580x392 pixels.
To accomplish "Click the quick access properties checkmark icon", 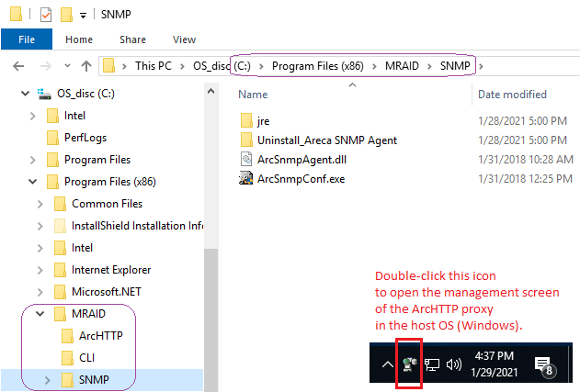I will tap(46, 15).
